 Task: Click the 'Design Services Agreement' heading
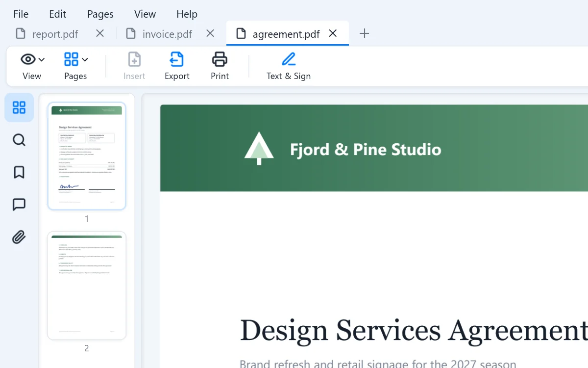pyautogui.click(x=414, y=330)
